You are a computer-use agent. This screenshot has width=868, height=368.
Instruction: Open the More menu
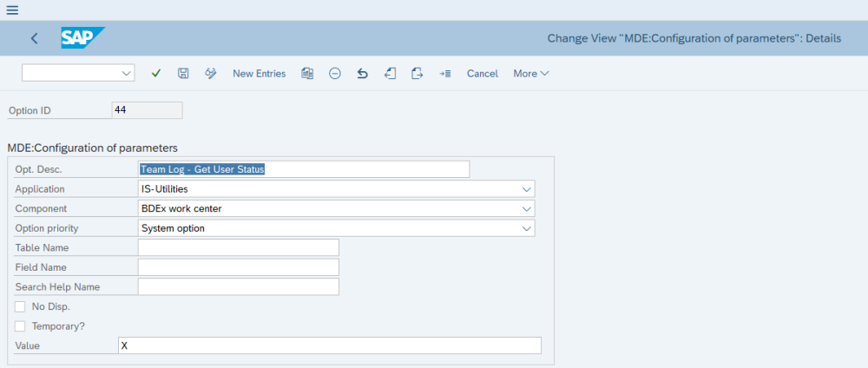click(530, 74)
